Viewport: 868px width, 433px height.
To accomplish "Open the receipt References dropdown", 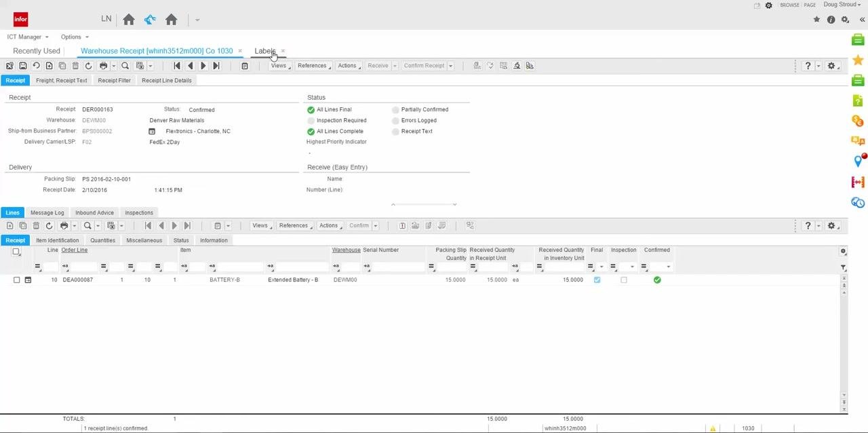I will coord(314,66).
